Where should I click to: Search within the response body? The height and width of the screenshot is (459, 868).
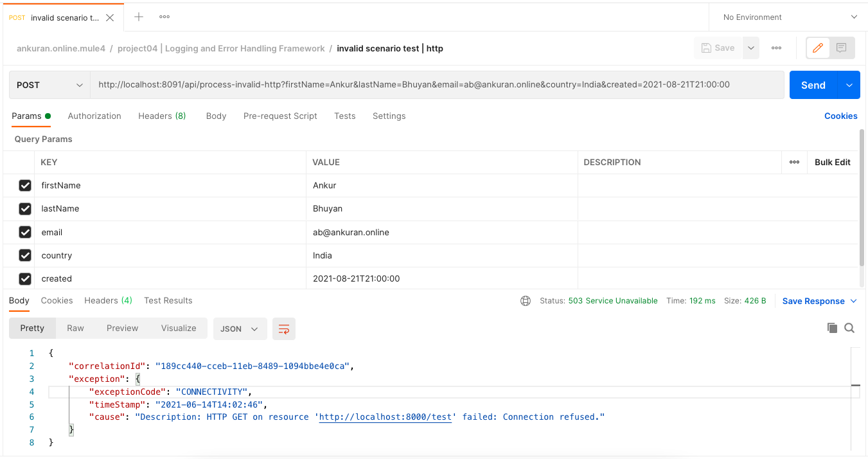(849, 328)
